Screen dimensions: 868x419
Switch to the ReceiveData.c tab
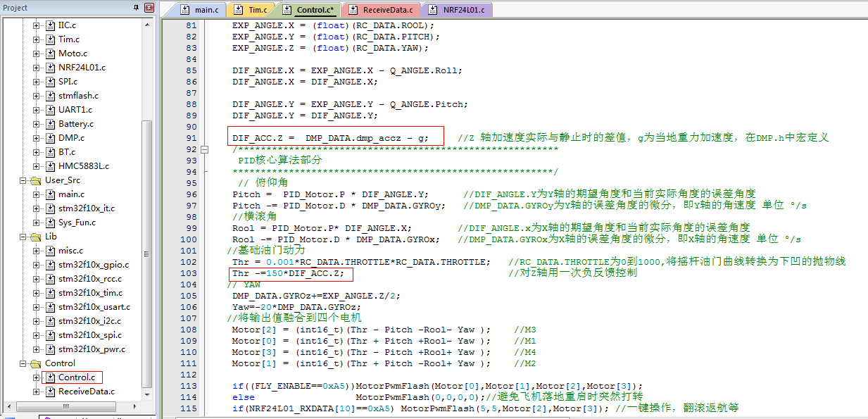click(x=387, y=10)
